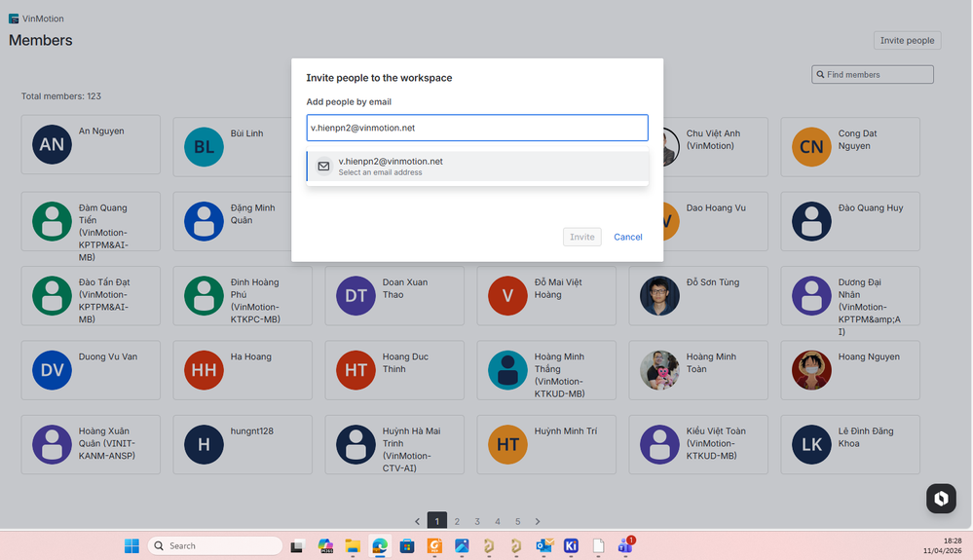Click the taskbar Search box

214,545
